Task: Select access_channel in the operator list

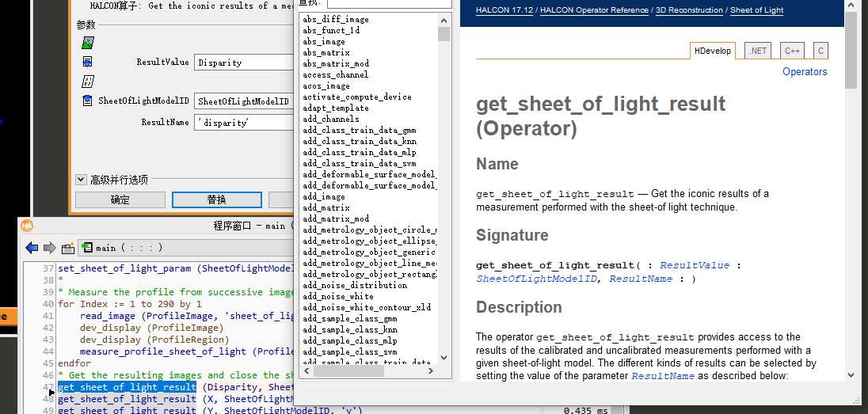Action: coord(336,74)
